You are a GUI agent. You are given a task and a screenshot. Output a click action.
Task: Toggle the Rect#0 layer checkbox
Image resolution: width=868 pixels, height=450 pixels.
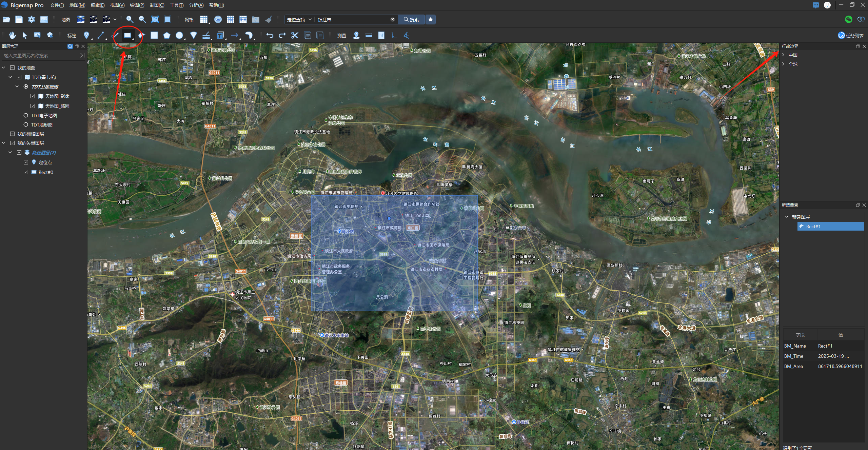(26, 172)
